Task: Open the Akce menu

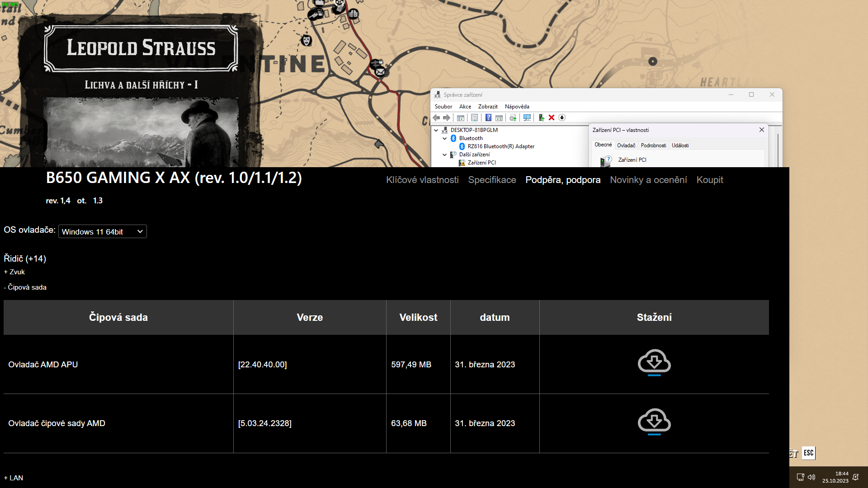Action: (465, 107)
